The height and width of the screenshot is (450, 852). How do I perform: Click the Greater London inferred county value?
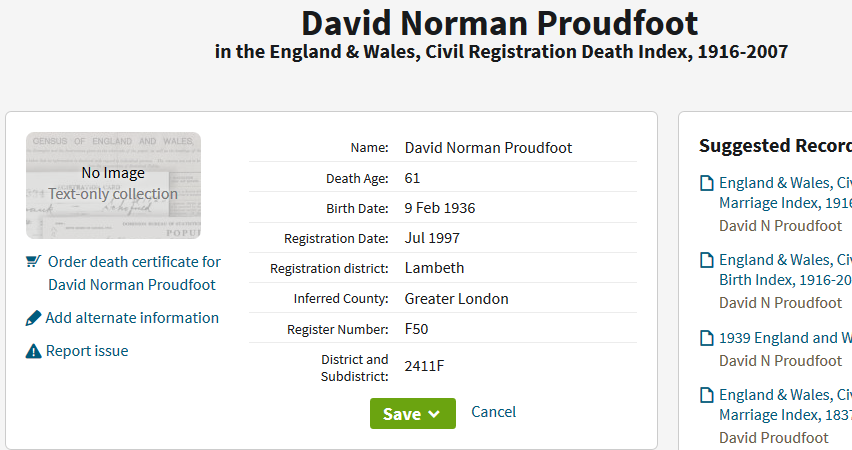point(456,299)
